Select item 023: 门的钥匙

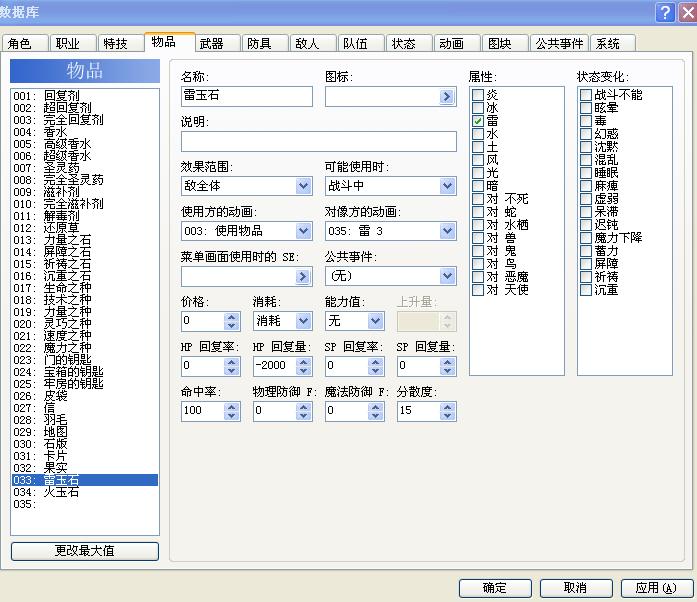[x=84, y=360]
